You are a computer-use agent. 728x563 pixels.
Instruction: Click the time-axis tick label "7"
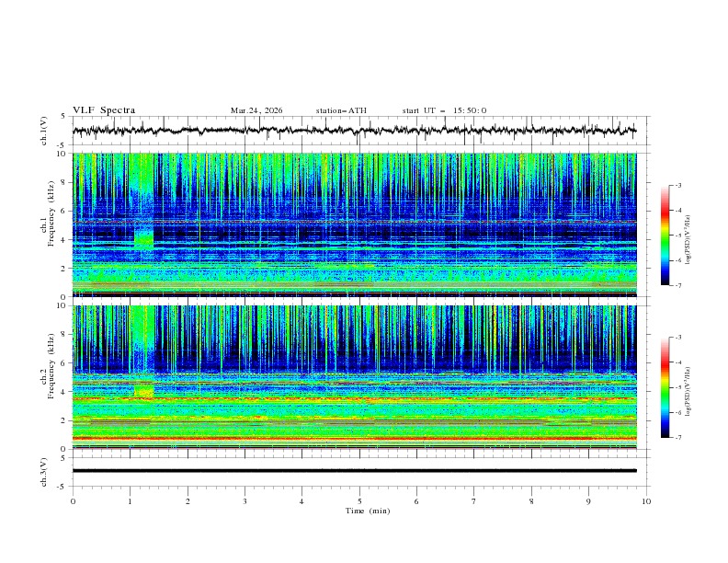(474, 501)
